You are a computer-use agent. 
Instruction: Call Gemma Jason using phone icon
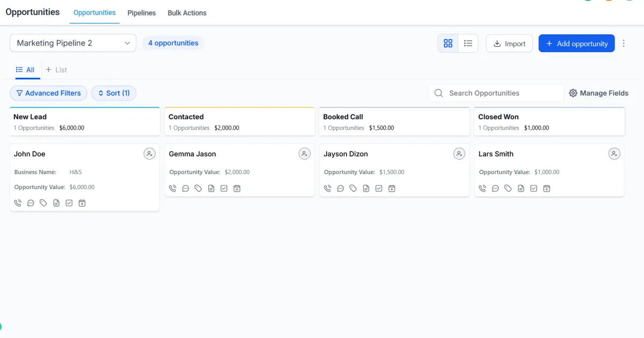click(173, 189)
